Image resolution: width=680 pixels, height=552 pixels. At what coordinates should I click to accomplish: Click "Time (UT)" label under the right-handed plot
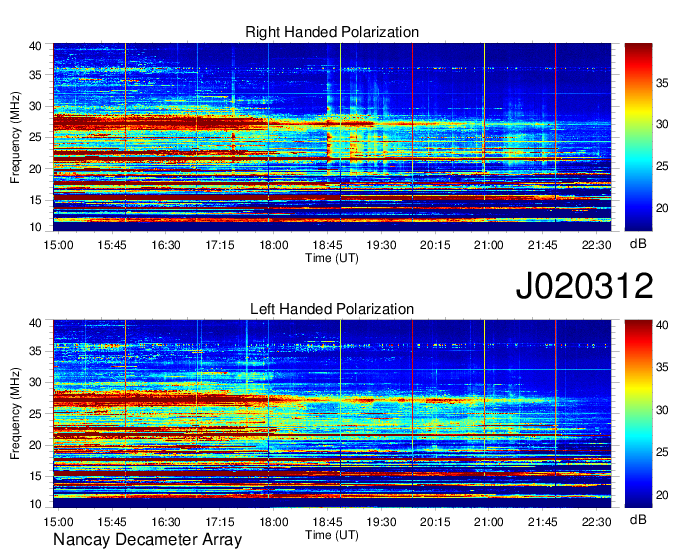(332, 258)
